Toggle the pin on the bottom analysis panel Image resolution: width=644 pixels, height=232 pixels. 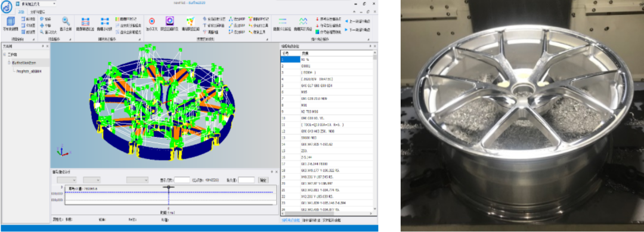pos(271,171)
